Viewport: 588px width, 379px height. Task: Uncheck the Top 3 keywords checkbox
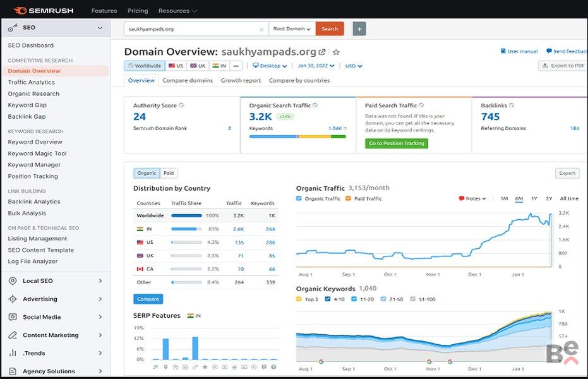[299, 299]
